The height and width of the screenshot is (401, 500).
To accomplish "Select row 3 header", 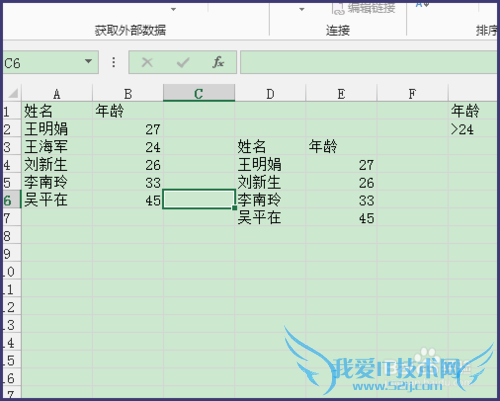I will [x=12, y=147].
